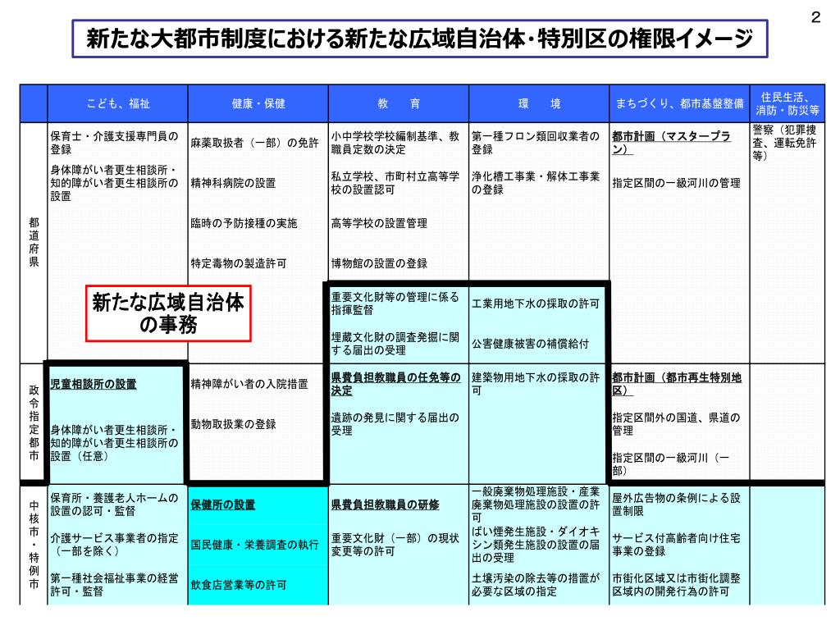Click 指定区間外の国道、県道の管理 text
This screenshot has width=840, height=630.
(x=677, y=424)
